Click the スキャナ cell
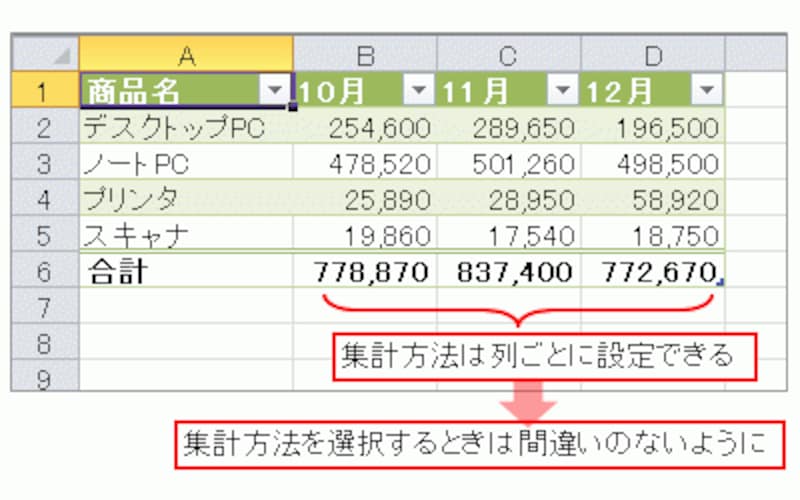This screenshot has width=800, height=500. click(x=186, y=234)
